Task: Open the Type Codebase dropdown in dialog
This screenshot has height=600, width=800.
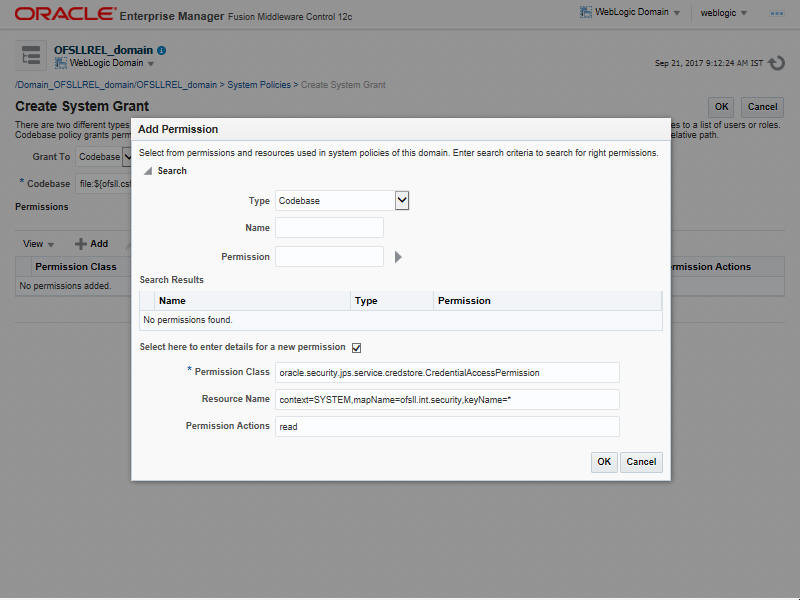Action: point(402,201)
